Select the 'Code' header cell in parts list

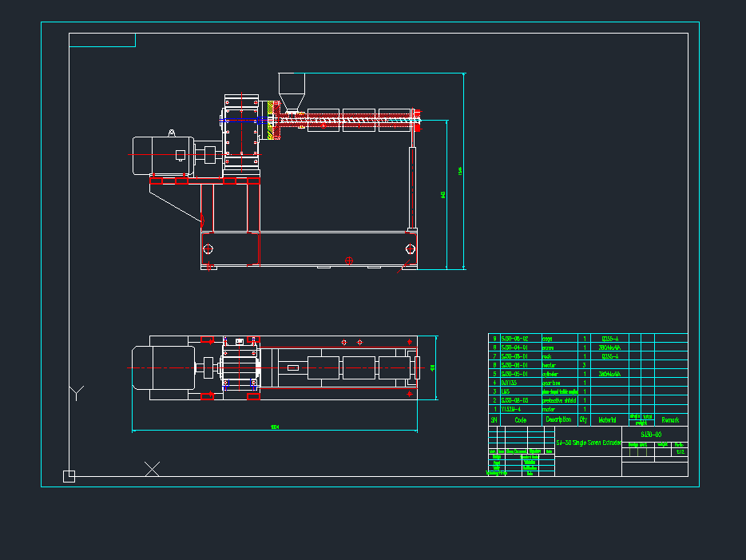point(520,419)
